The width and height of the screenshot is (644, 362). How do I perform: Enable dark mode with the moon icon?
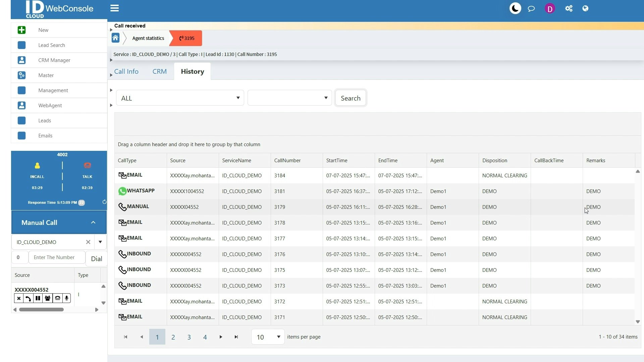pyautogui.click(x=515, y=8)
